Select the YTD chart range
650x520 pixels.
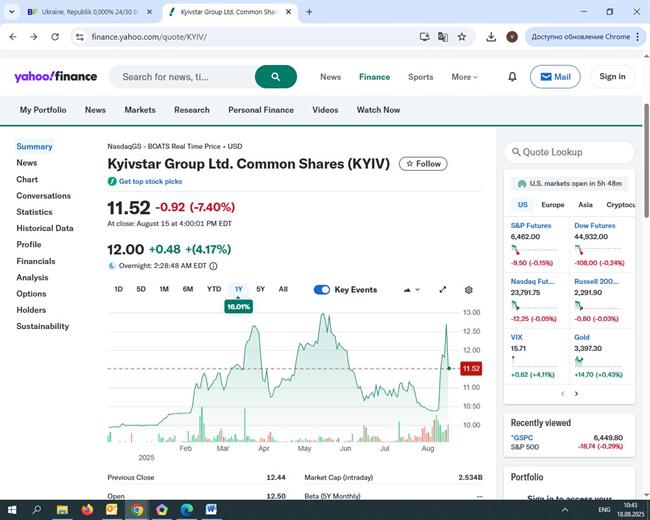(x=214, y=289)
